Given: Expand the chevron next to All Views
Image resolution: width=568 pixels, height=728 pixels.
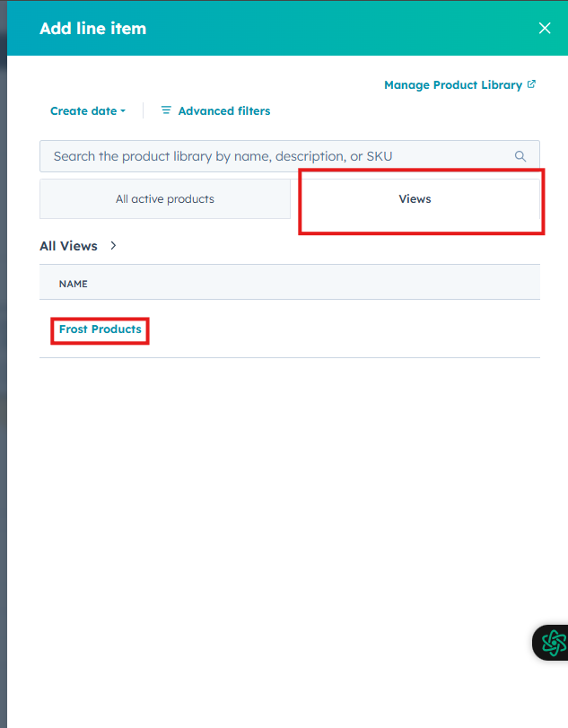Looking at the screenshot, I should 113,245.
